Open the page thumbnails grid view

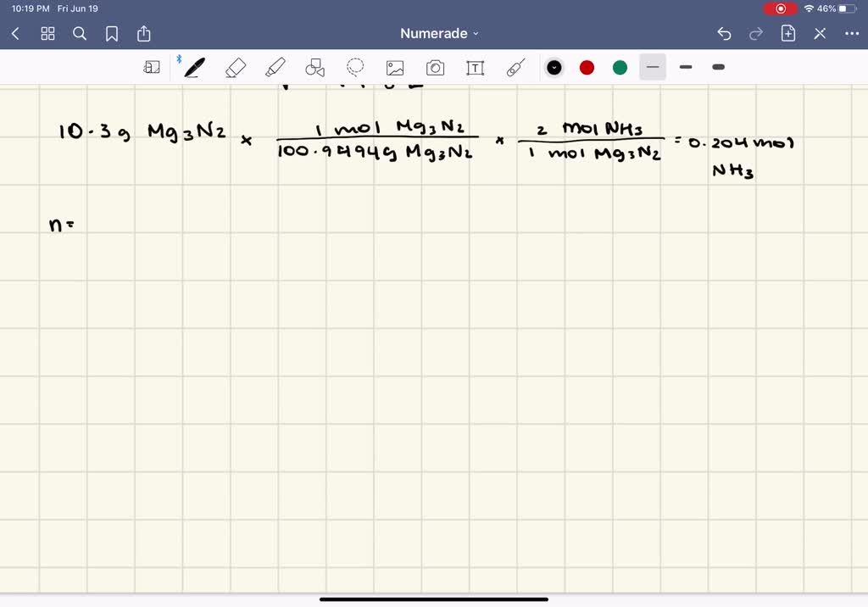click(x=47, y=34)
